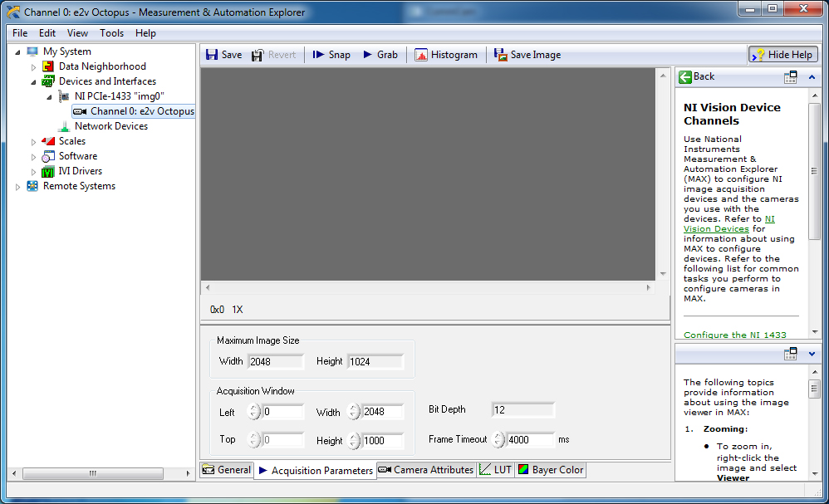This screenshot has height=504, width=829.
Task: Select Channel 0: e2v Octopus node
Action: [141, 111]
